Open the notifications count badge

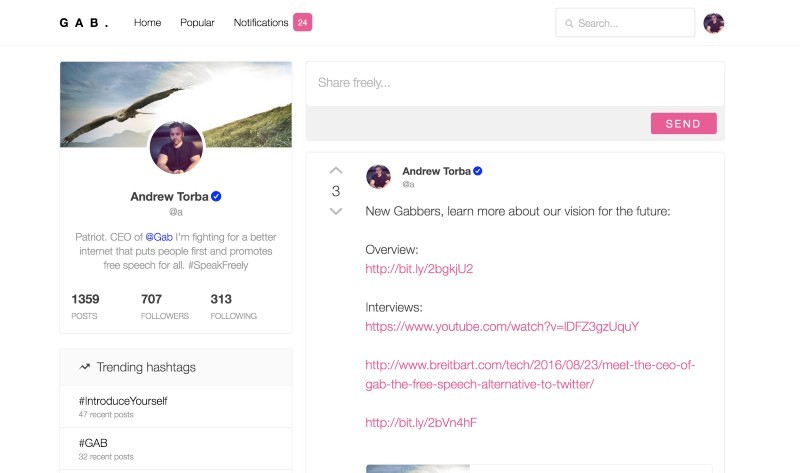tap(302, 22)
